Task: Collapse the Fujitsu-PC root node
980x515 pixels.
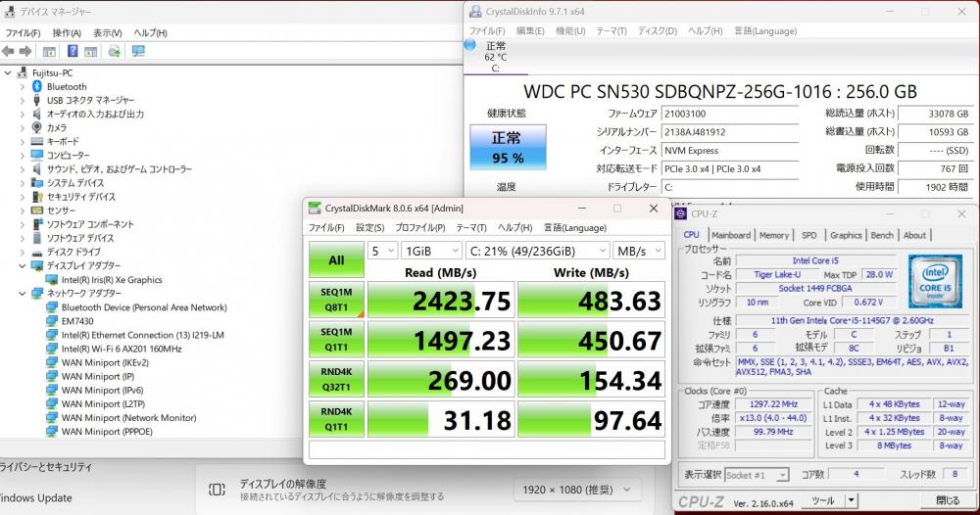Action: pyautogui.click(x=8, y=72)
